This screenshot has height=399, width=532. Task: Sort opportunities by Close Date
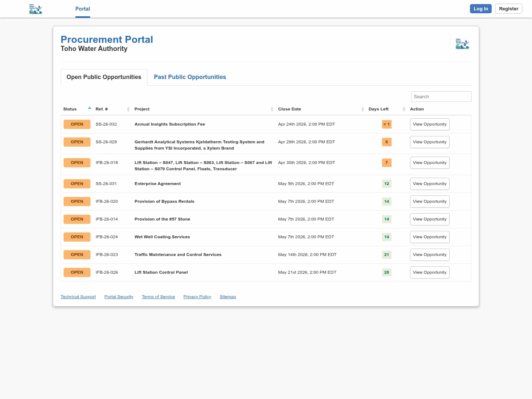[362, 109]
